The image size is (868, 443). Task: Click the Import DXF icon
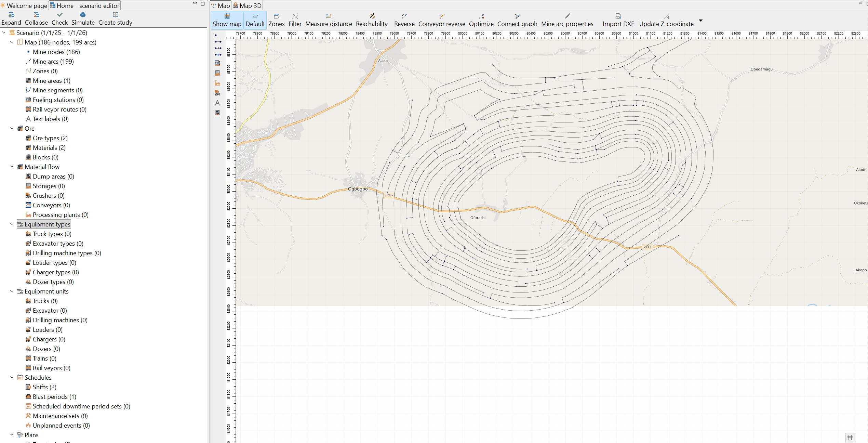618,20
